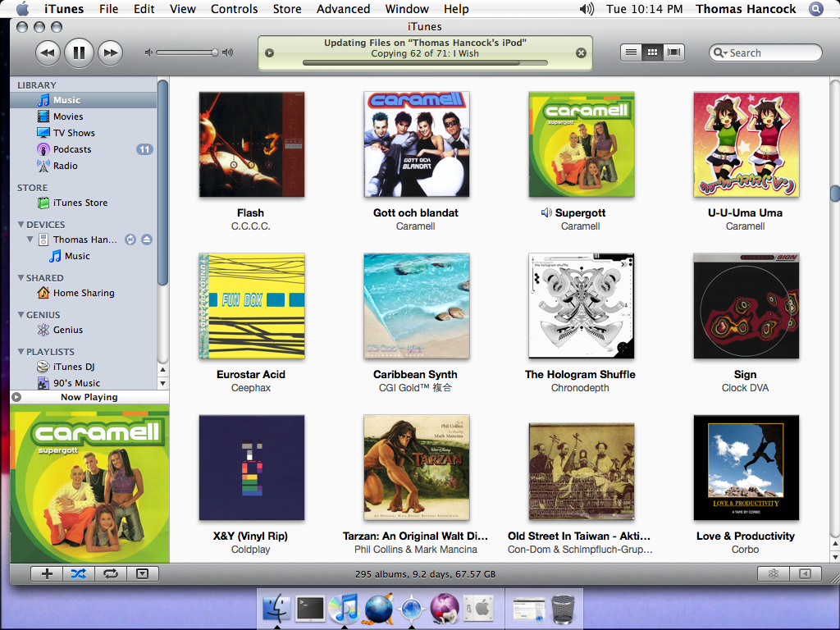Click the play arrow icon in status display

[x=269, y=53]
